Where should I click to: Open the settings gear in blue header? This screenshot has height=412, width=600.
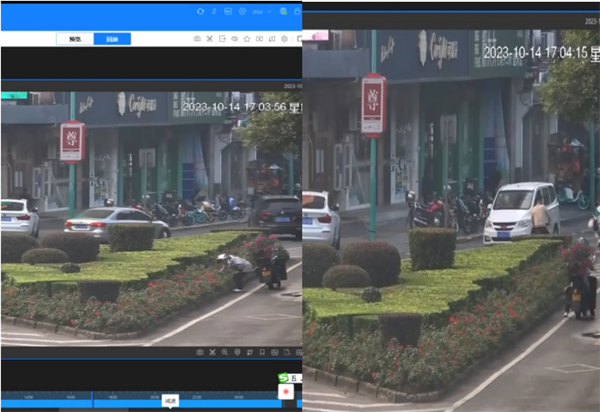tap(242, 11)
